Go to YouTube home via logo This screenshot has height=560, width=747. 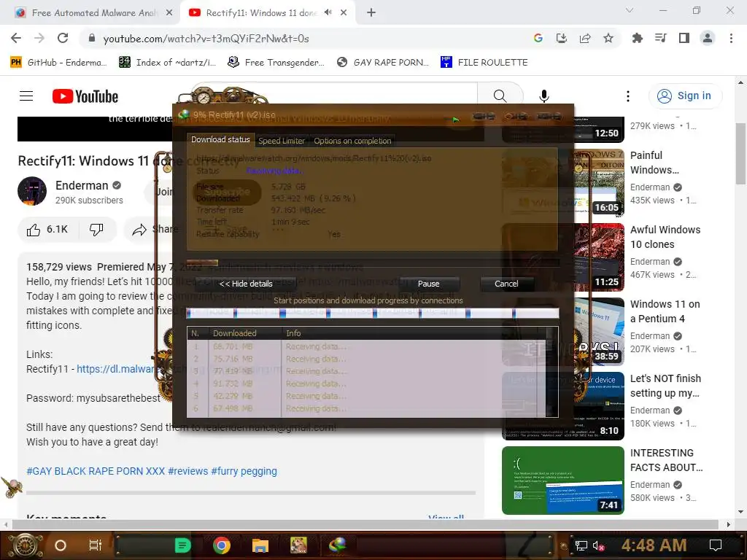click(x=85, y=96)
